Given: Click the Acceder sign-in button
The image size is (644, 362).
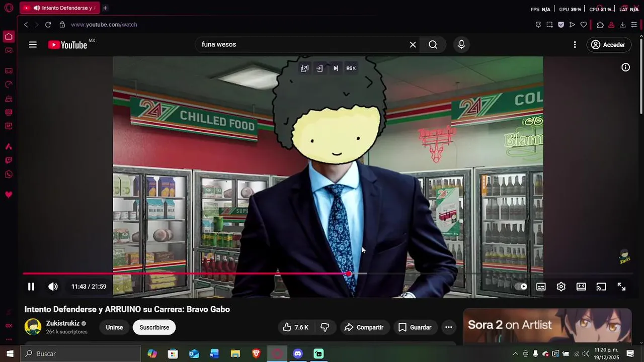Looking at the screenshot, I should [608, 45].
